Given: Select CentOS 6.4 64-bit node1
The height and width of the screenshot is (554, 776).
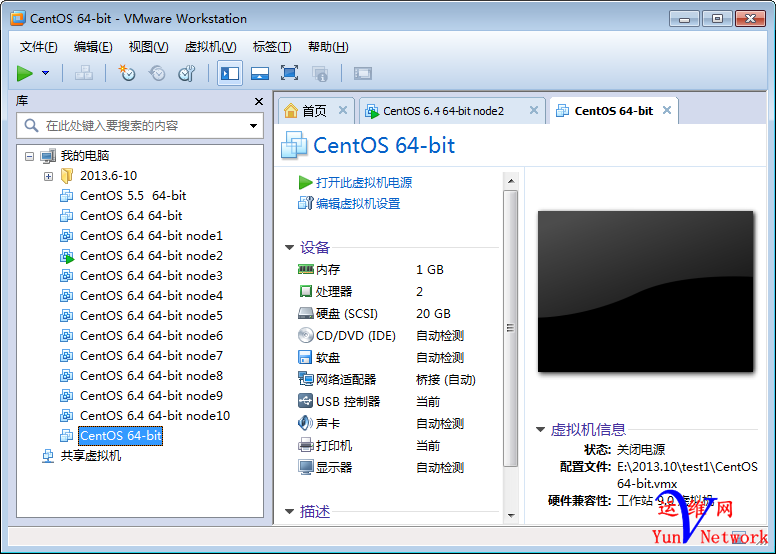Looking at the screenshot, I should click(151, 236).
